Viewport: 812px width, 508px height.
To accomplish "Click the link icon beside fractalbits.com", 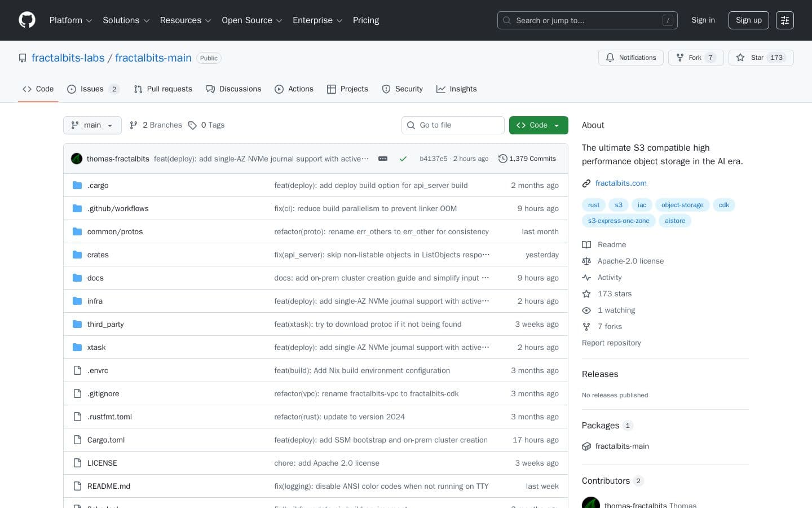I will pyautogui.click(x=586, y=183).
